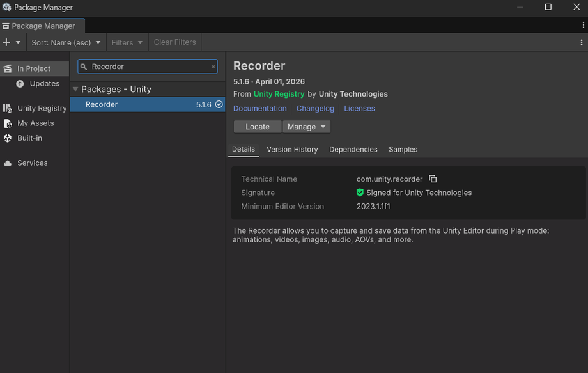Click the green signature shield icon
Screen dimensions: 588x373
(360, 193)
